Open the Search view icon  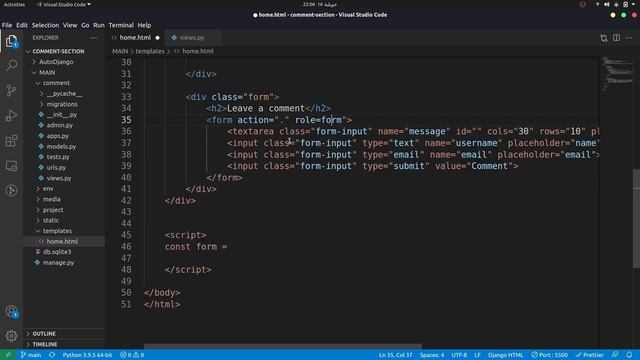pyautogui.click(x=11, y=65)
